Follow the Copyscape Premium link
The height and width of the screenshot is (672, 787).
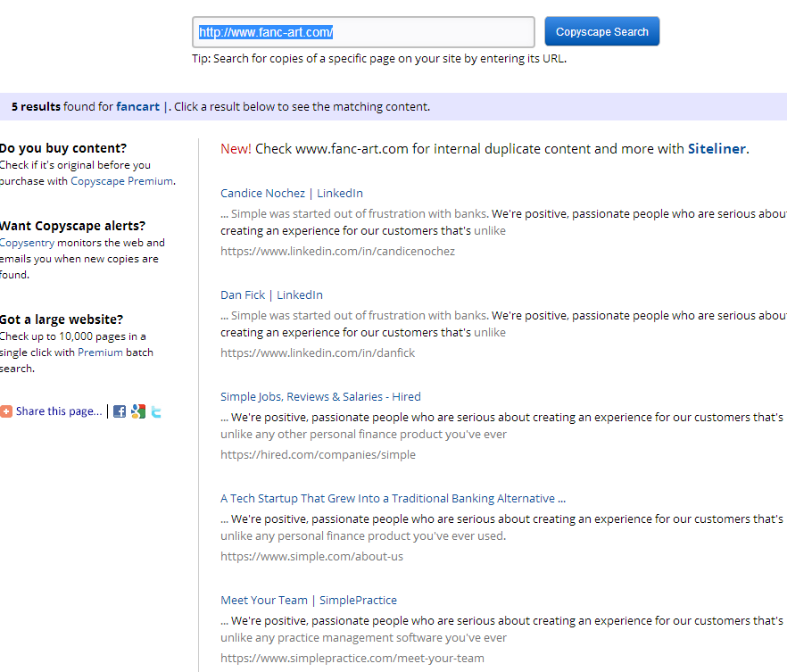coord(122,181)
